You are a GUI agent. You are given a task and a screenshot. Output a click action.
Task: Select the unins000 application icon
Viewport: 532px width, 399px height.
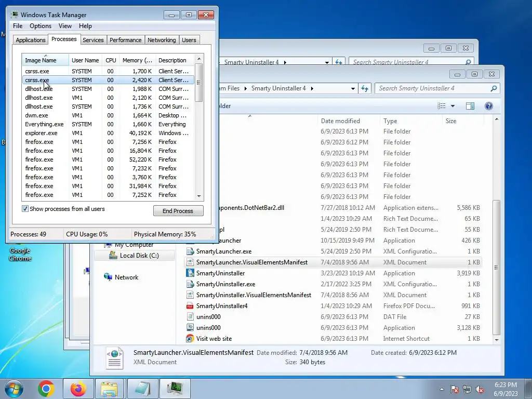coord(190,328)
